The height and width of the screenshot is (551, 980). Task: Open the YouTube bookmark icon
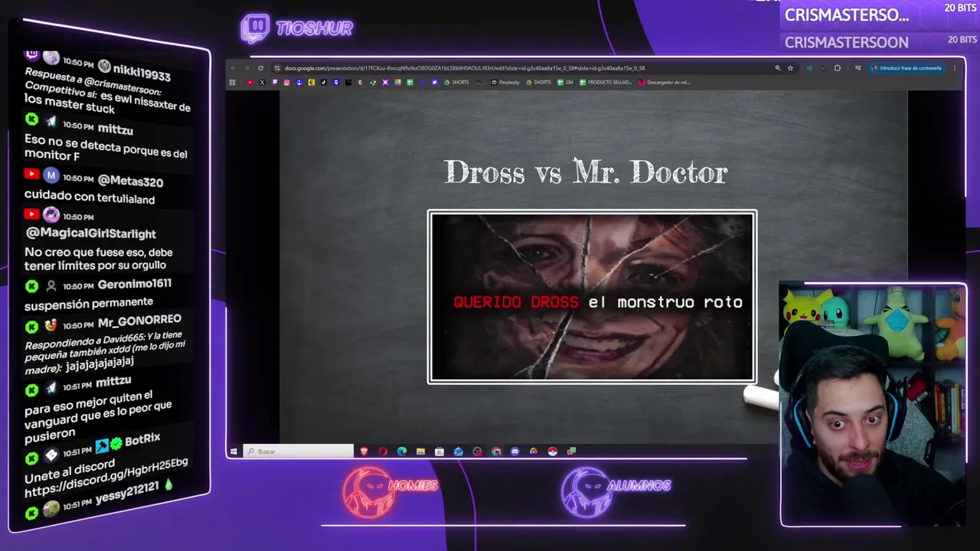250,82
